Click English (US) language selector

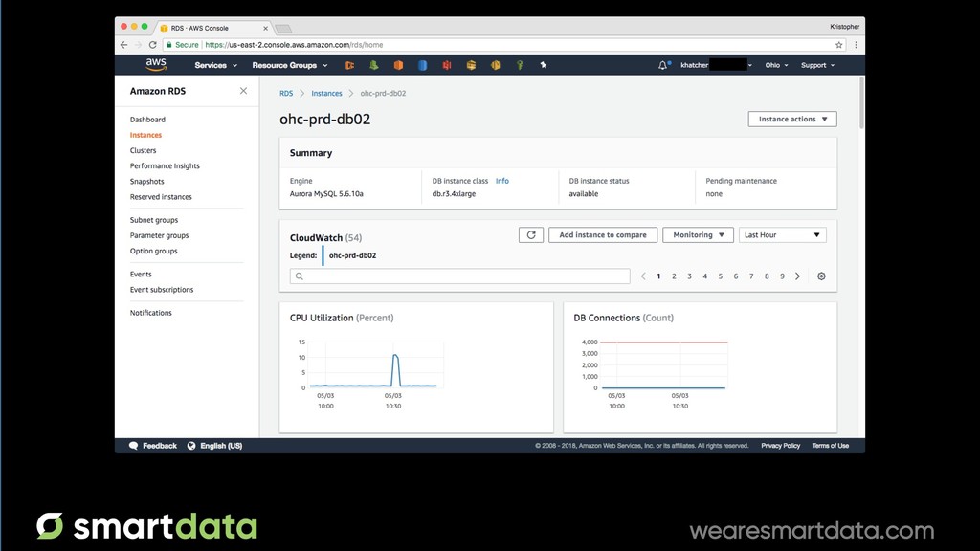click(221, 446)
